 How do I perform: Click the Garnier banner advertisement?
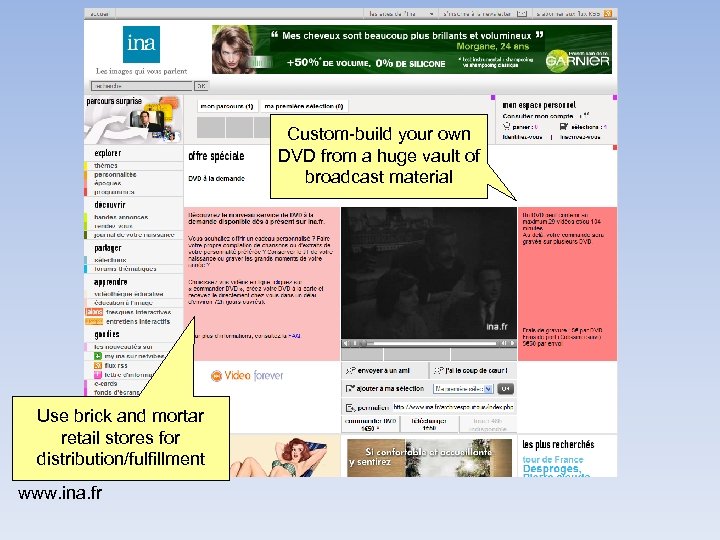(411, 49)
